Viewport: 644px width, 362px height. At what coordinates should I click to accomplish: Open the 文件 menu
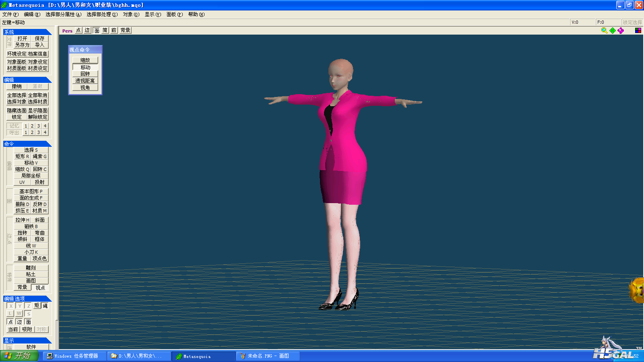point(10,14)
